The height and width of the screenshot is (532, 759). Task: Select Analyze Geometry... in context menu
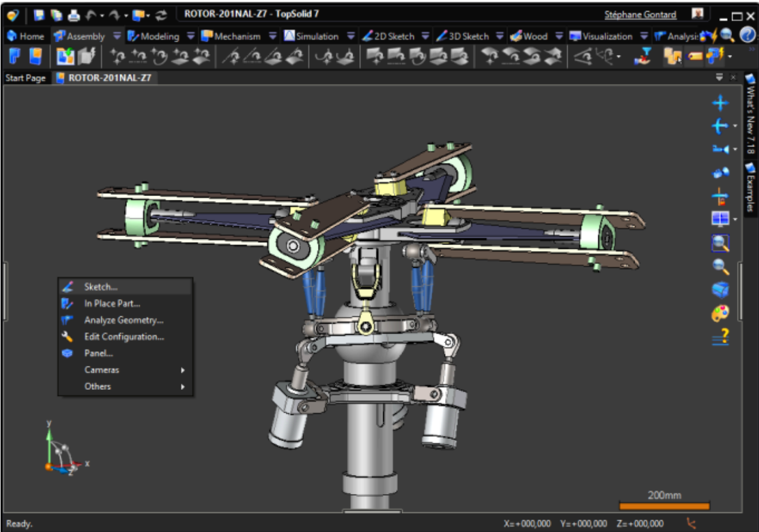[125, 320]
